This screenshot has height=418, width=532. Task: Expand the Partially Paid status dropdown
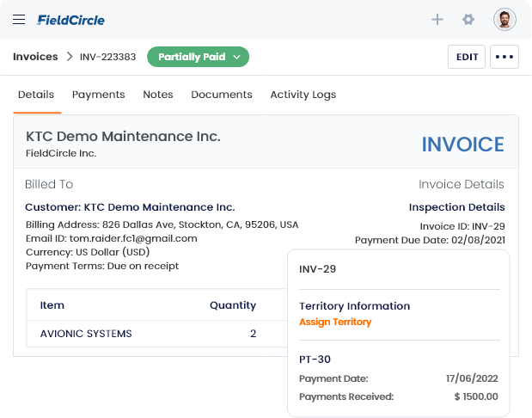click(x=198, y=57)
